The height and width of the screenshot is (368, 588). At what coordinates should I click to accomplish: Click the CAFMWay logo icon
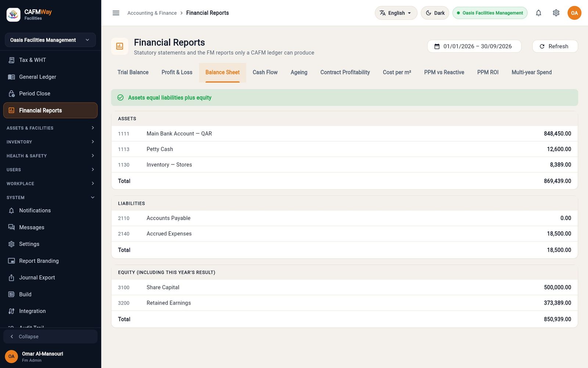pyautogui.click(x=14, y=15)
